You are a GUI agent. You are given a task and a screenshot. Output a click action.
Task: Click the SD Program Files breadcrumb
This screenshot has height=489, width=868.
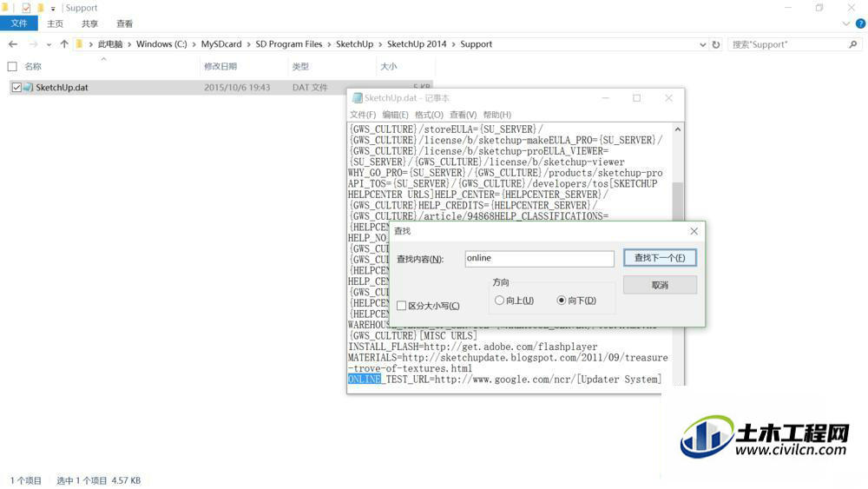pyautogui.click(x=288, y=44)
